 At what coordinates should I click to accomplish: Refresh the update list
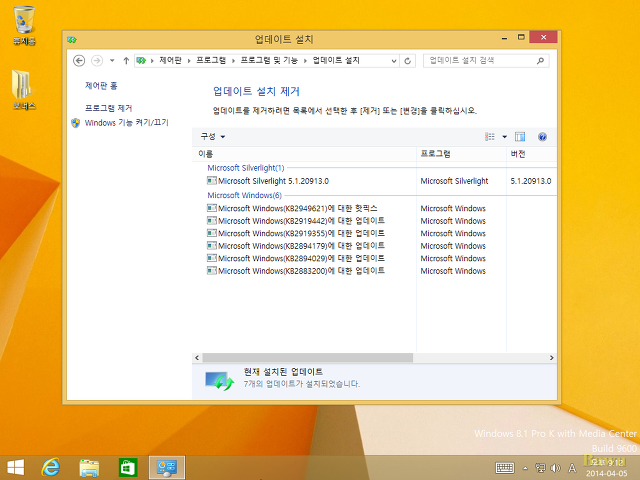point(407,61)
